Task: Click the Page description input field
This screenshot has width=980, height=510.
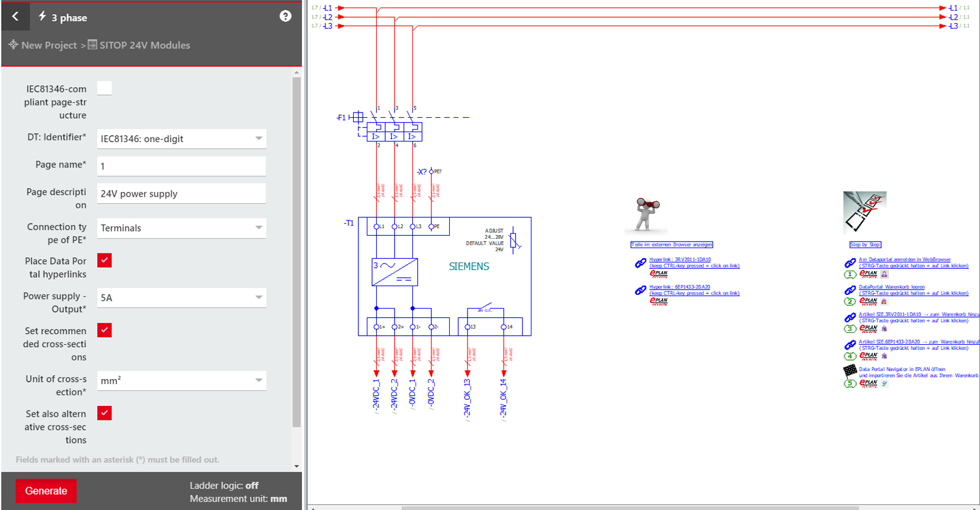Action: coord(181,194)
